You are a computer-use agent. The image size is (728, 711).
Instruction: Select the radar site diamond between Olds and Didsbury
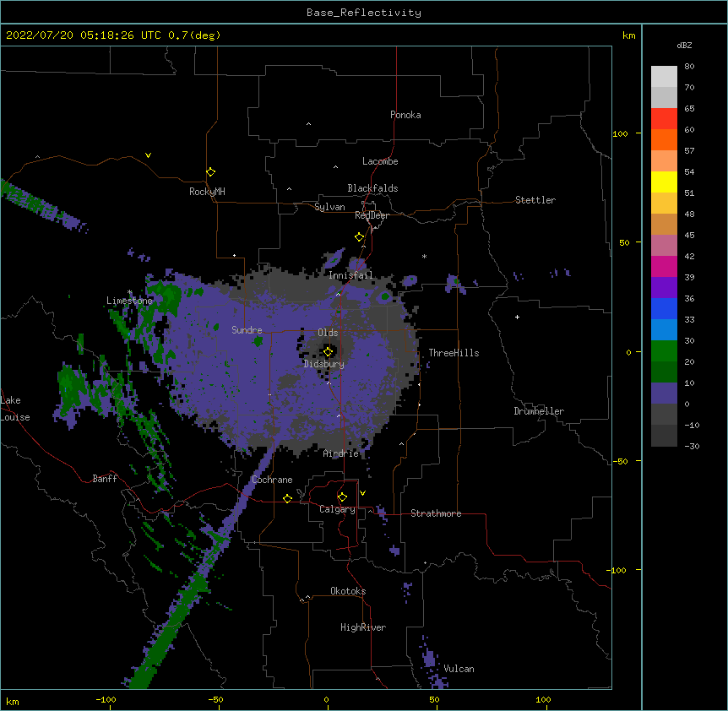click(x=328, y=352)
